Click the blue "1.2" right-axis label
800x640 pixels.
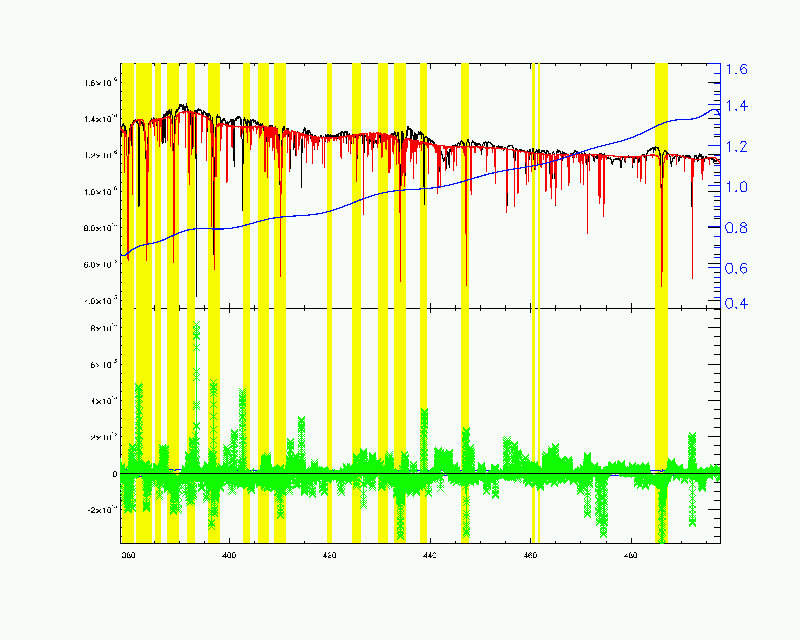click(736, 147)
